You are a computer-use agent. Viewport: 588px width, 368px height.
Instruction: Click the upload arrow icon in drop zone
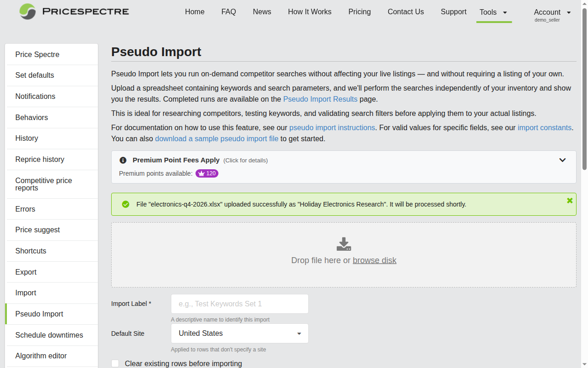point(344,243)
